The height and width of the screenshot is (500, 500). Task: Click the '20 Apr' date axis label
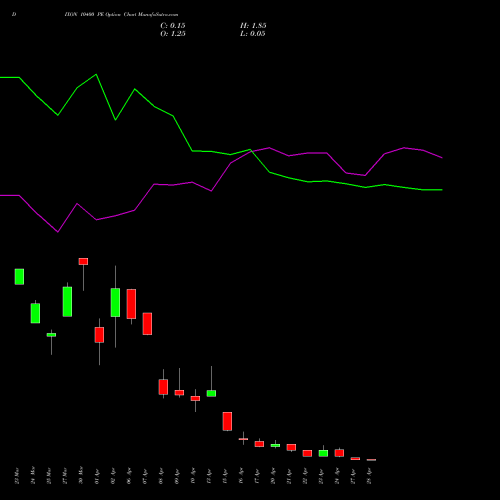point(273,476)
